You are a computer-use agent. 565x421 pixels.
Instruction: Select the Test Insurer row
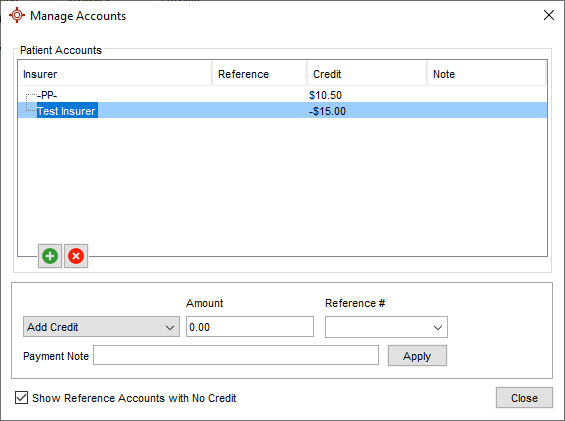click(282, 111)
